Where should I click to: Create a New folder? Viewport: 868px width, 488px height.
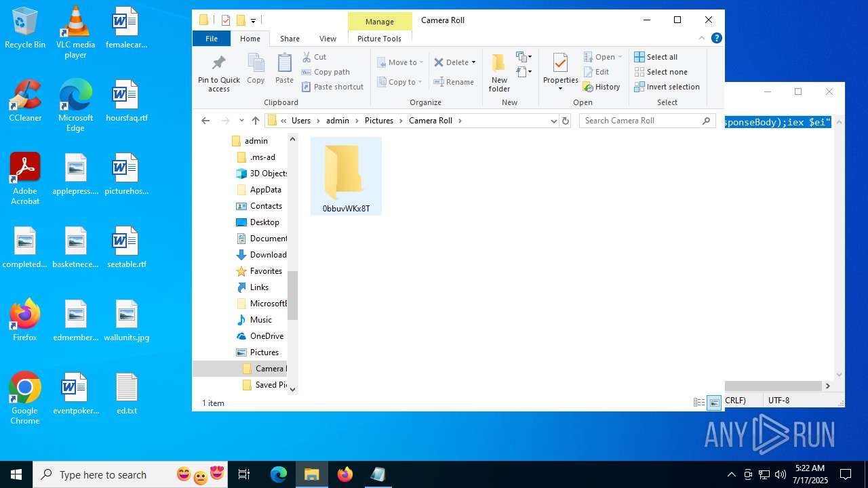499,73
